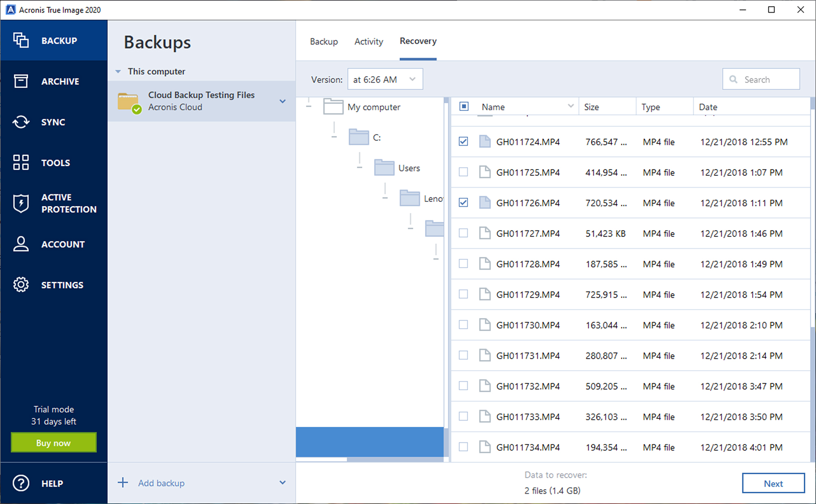The width and height of the screenshot is (816, 504).
Task: Uncheck the GH011726.MP4 checkbox
Action: click(x=463, y=203)
